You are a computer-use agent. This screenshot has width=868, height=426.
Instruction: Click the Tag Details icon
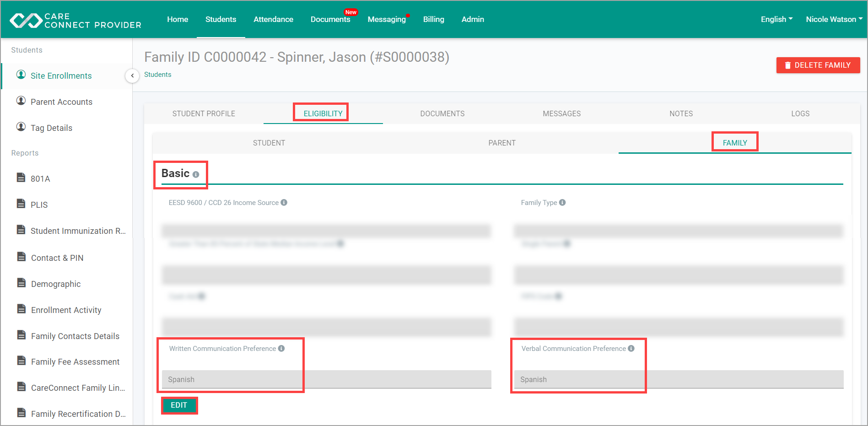pyautogui.click(x=21, y=127)
